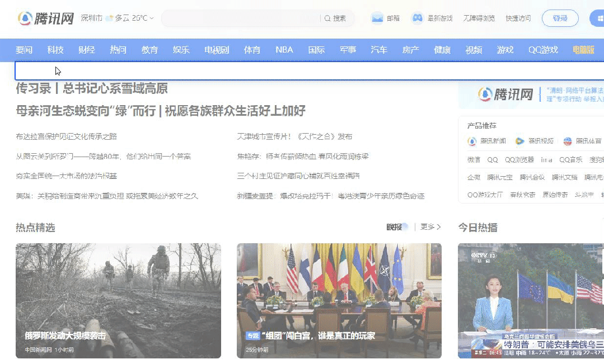Open the QQ浏览器 product link
This screenshot has height=364, width=604.
coord(519,160)
